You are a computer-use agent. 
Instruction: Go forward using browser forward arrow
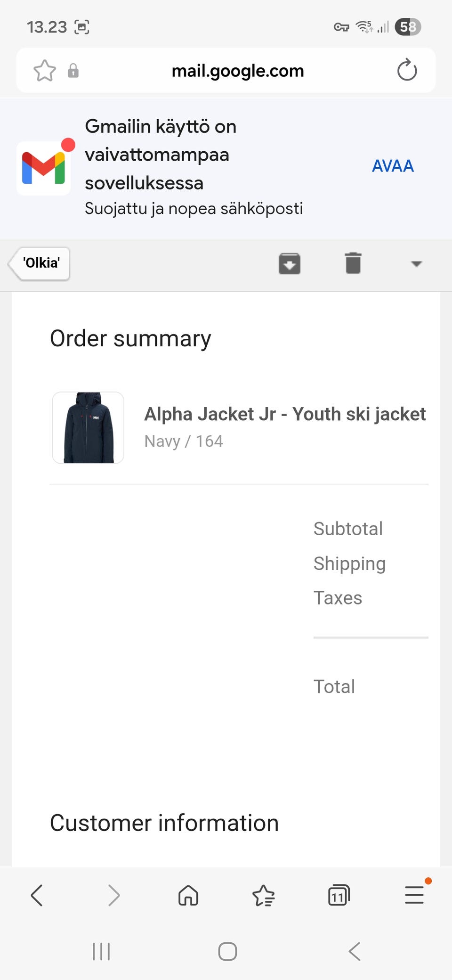coord(113,895)
